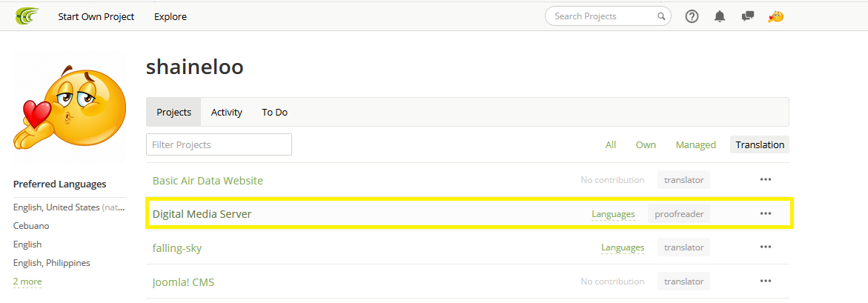Open more options for Joomla! CMS

pos(766,282)
